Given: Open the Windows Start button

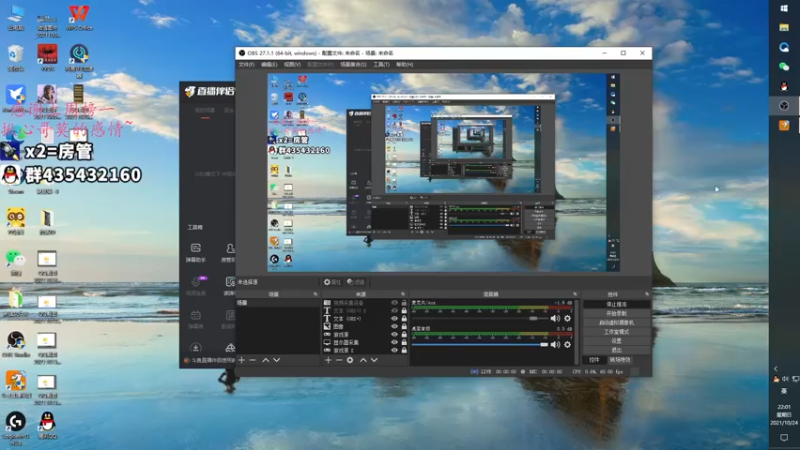Looking at the screenshot, I should tap(784, 8).
